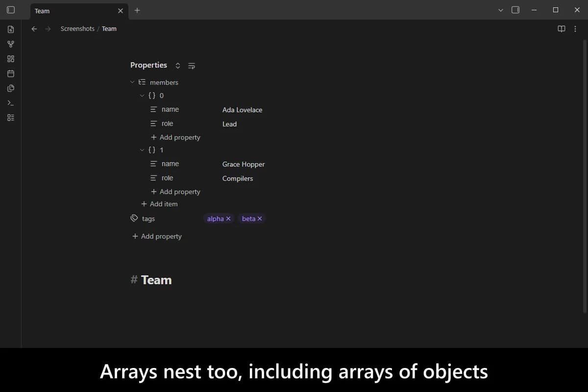Open the command palette terminal icon

tap(11, 103)
